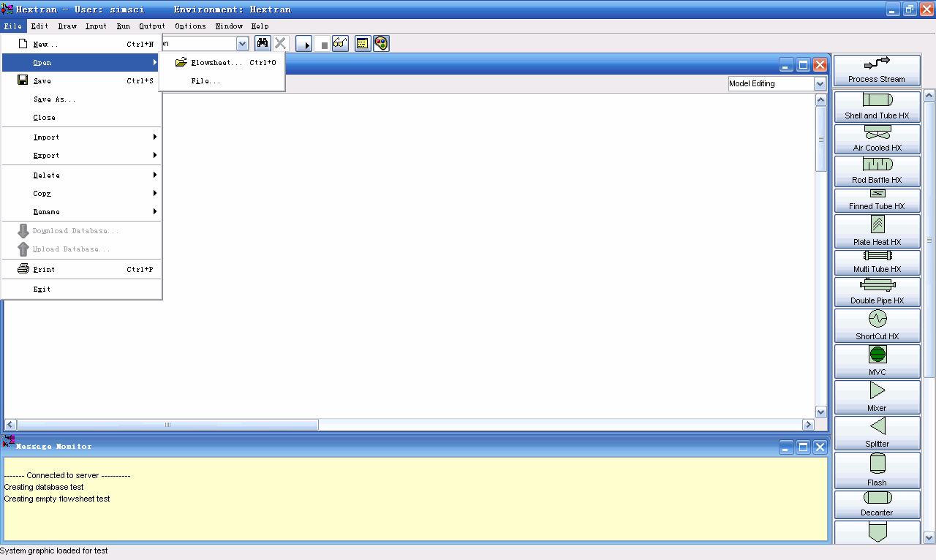Screen dimensions: 936x560
Task: Select the Mixer unit icon
Action: 877,397
